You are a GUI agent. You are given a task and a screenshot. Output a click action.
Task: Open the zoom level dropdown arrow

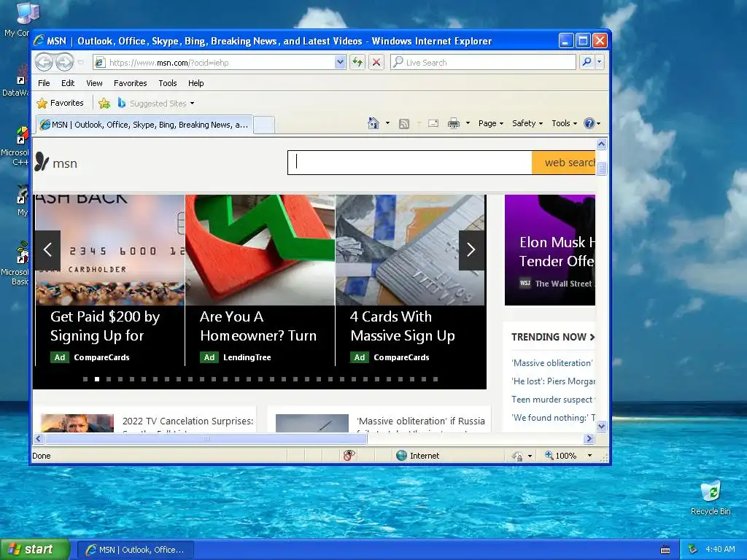point(589,456)
